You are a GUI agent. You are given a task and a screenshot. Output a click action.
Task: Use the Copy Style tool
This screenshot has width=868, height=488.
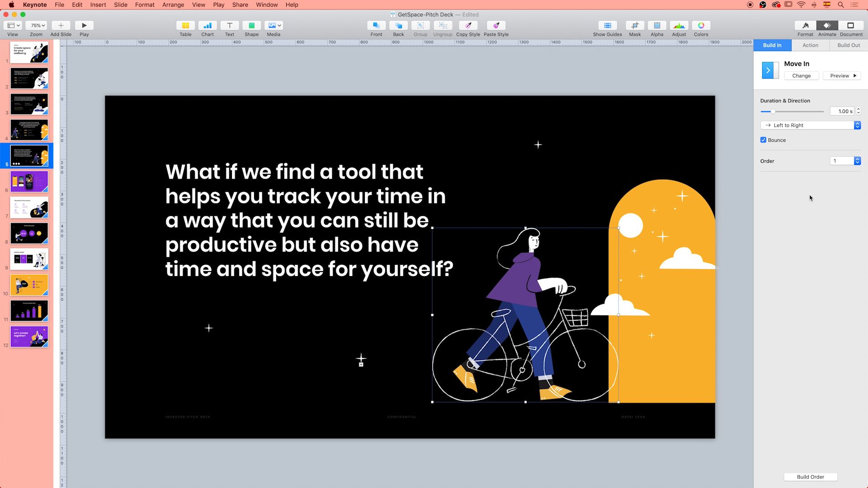[468, 26]
